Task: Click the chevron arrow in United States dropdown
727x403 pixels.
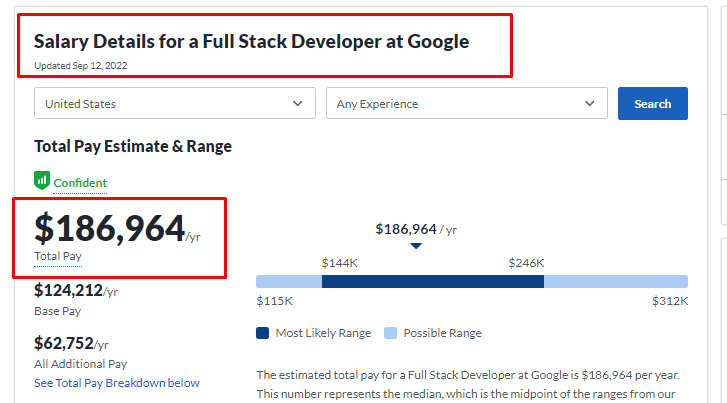Action: [x=298, y=103]
